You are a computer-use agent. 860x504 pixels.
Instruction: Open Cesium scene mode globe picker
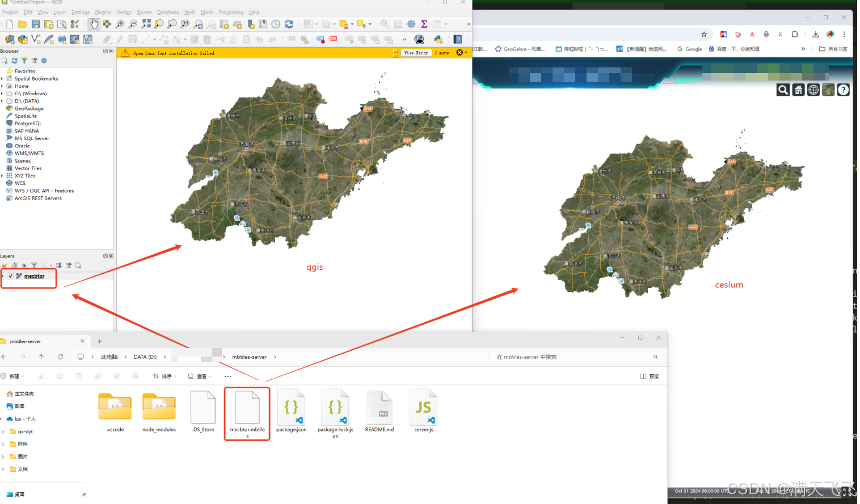tap(813, 90)
